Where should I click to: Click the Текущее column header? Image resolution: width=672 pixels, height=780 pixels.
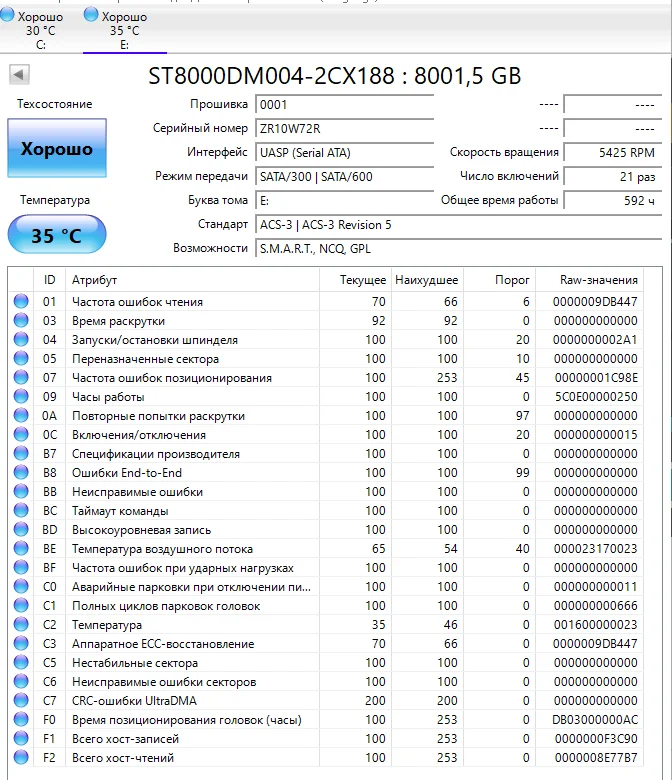355,280
